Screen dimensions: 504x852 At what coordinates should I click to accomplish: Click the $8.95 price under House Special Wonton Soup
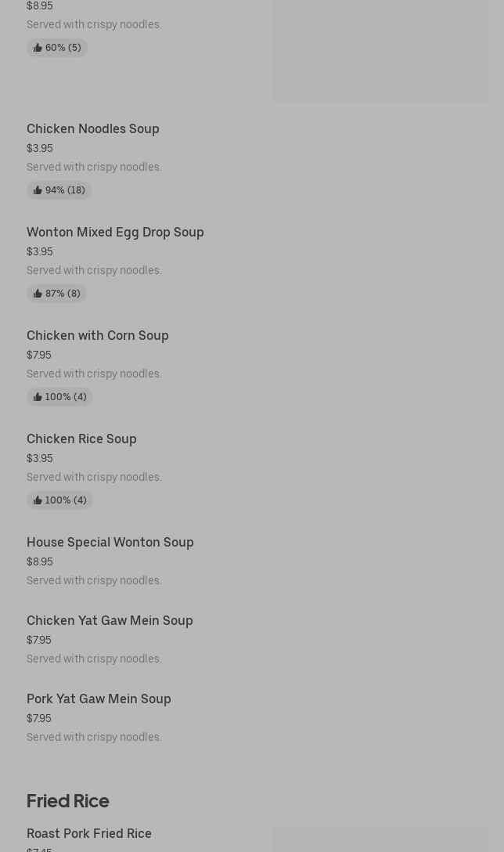point(39,561)
